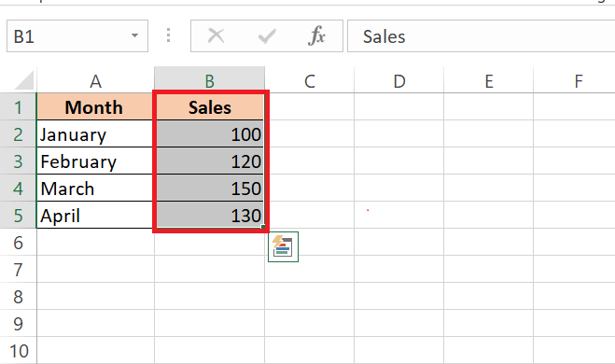Image resolution: width=615 pixels, height=364 pixels.
Task: Click the Insert Function fx icon
Action: pyautogui.click(x=316, y=36)
